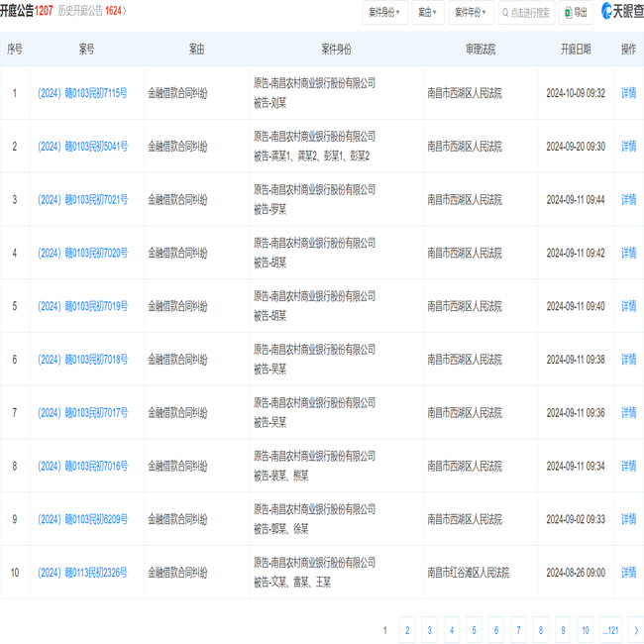View 详情 for the 7018号 case row
Viewport: 644px width, 644px height.
coord(628,360)
